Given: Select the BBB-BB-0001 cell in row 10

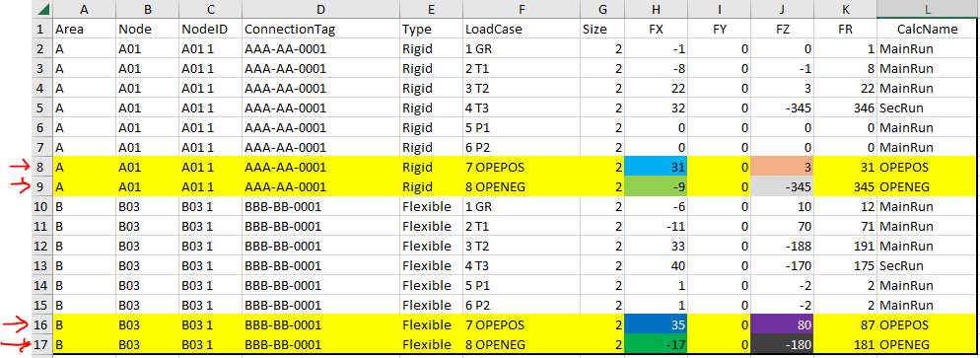Looking at the screenshot, I should pyautogui.click(x=320, y=206).
